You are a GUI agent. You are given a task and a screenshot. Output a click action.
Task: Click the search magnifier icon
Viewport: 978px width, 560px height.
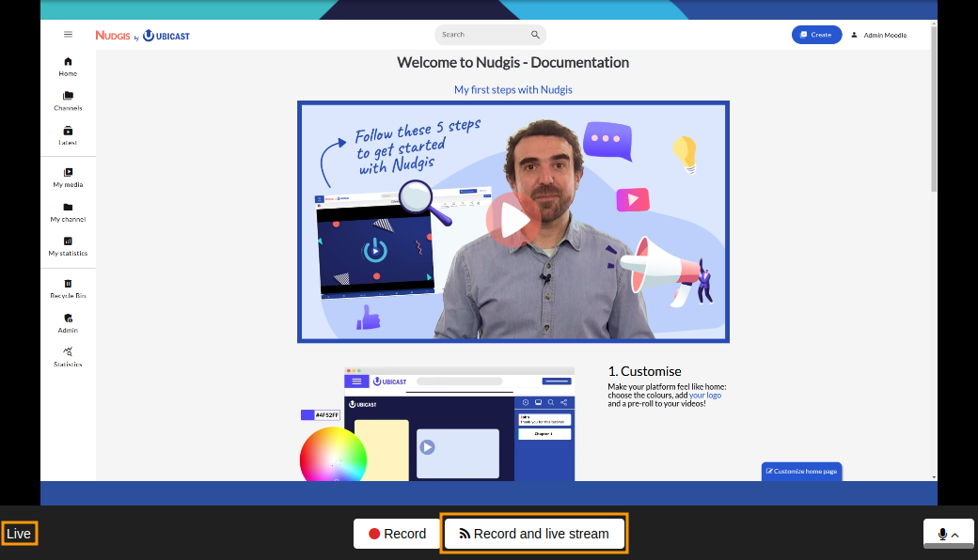(x=535, y=35)
